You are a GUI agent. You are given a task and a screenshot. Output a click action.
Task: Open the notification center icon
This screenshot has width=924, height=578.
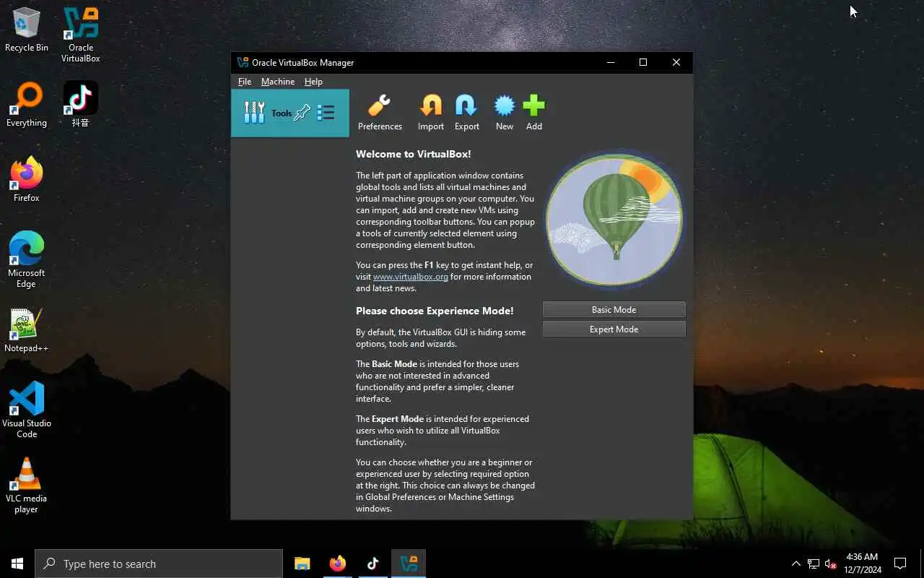click(900, 564)
